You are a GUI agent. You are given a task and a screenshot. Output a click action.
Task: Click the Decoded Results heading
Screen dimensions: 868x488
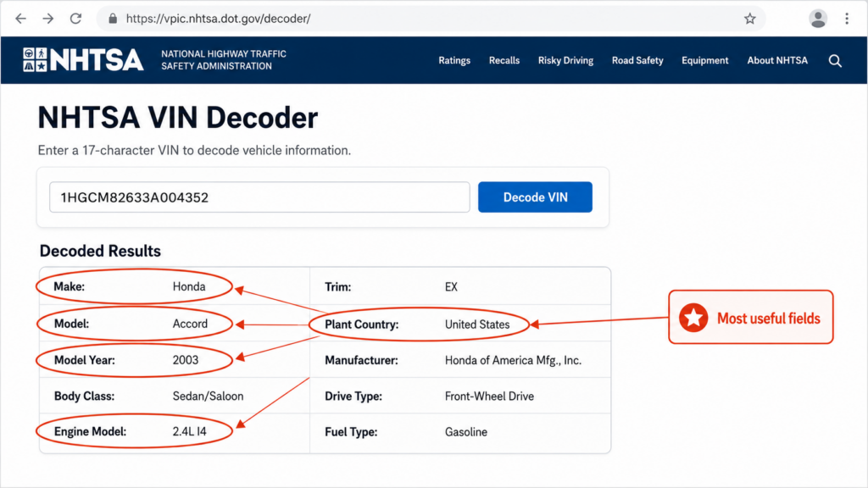[x=100, y=251]
